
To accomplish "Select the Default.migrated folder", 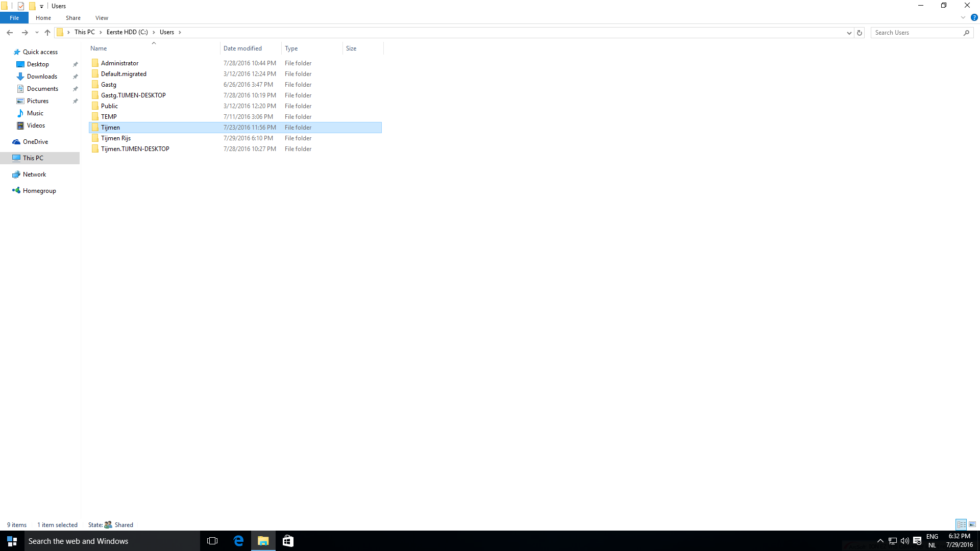I will pos(235,74).
